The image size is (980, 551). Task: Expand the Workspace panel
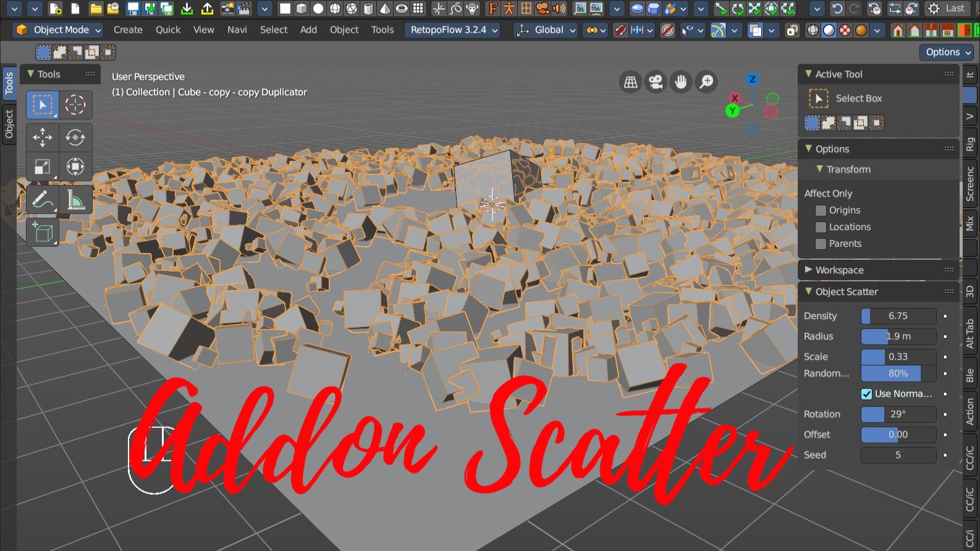(x=808, y=270)
